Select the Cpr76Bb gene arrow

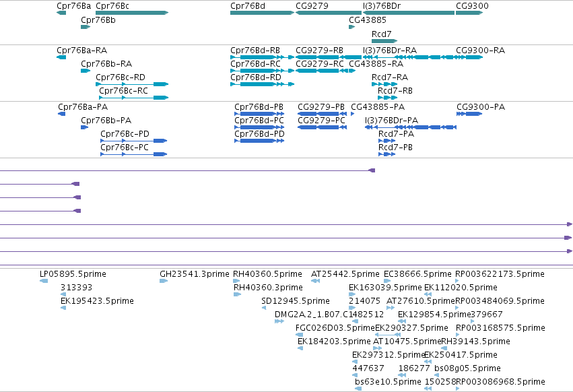[86, 27]
